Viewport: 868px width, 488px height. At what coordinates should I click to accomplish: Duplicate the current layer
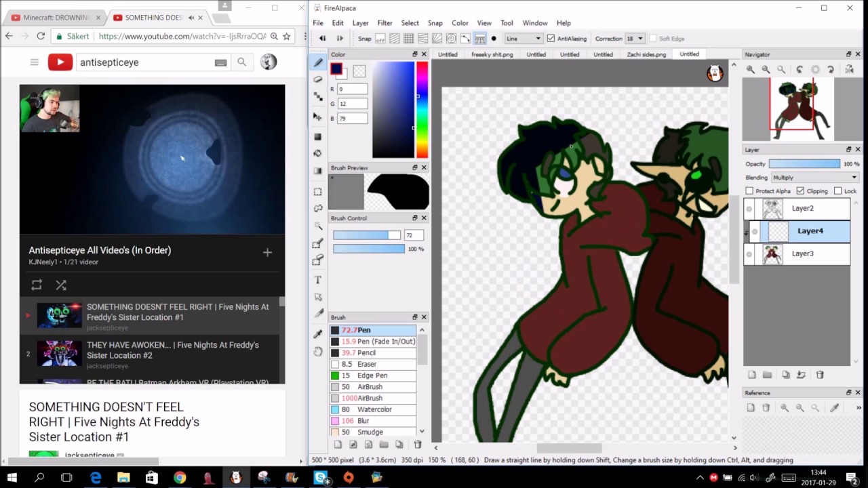click(785, 375)
